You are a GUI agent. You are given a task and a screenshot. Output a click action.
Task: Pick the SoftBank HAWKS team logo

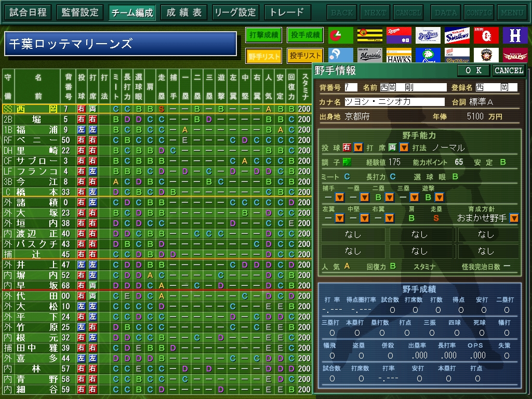click(398, 55)
